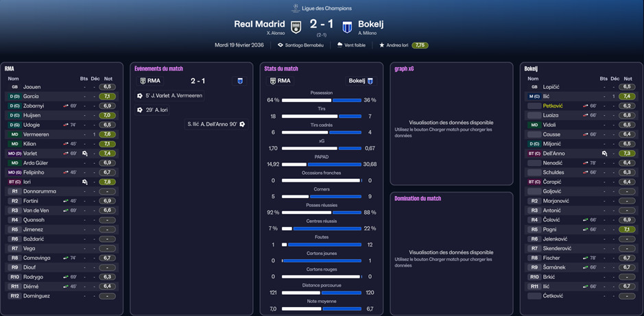Click the RMA badge in Stats du match
The height and width of the screenshot is (316, 644).
(x=273, y=81)
